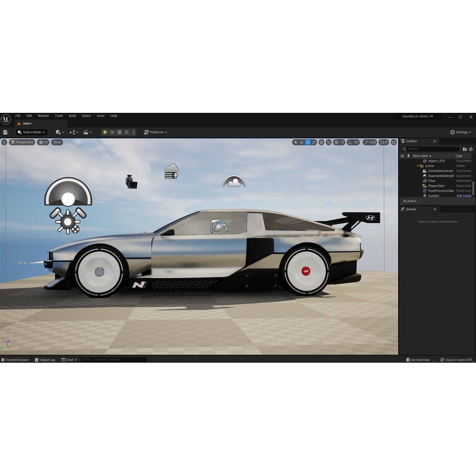
Task: Choose the translate move gizmo tool
Action: (x=302, y=142)
